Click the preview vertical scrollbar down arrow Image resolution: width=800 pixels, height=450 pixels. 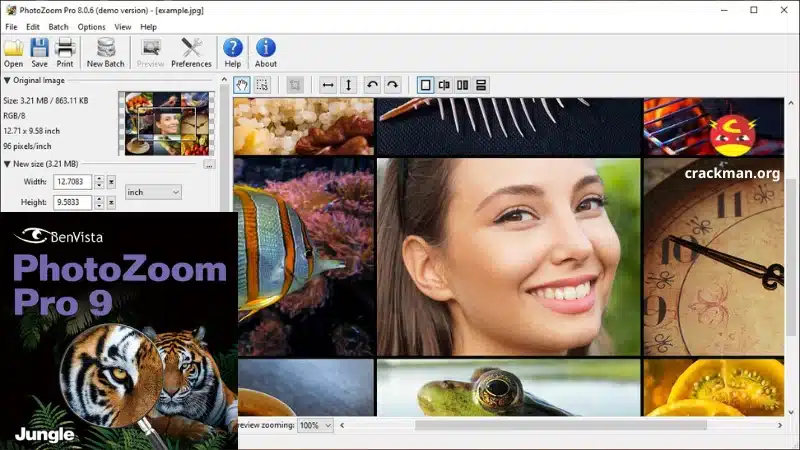pyautogui.click(x=791, y=412)
